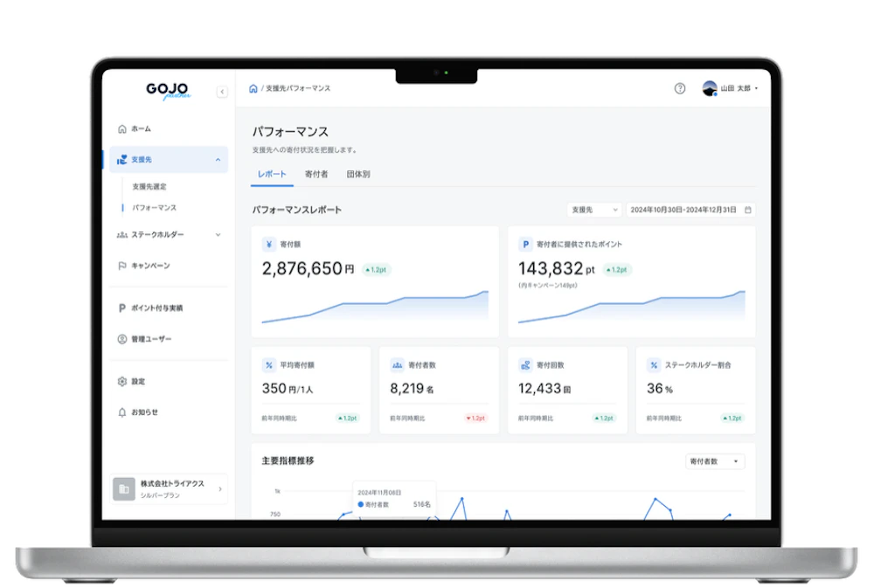Click the 管理ユーザー person icon

(122, 340)
